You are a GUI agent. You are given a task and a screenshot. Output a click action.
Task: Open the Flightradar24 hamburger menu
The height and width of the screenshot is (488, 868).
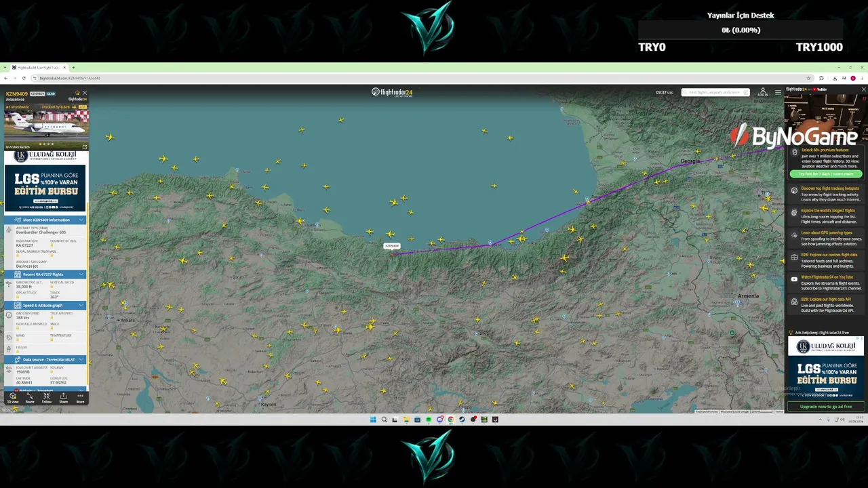[778, 92]
